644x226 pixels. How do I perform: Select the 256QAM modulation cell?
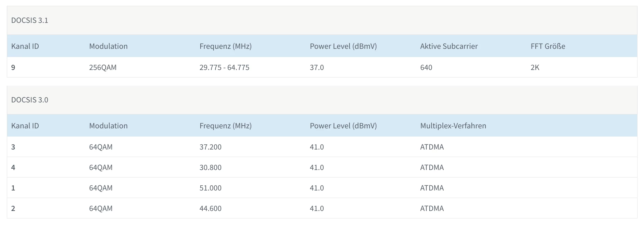pos(103,68)
